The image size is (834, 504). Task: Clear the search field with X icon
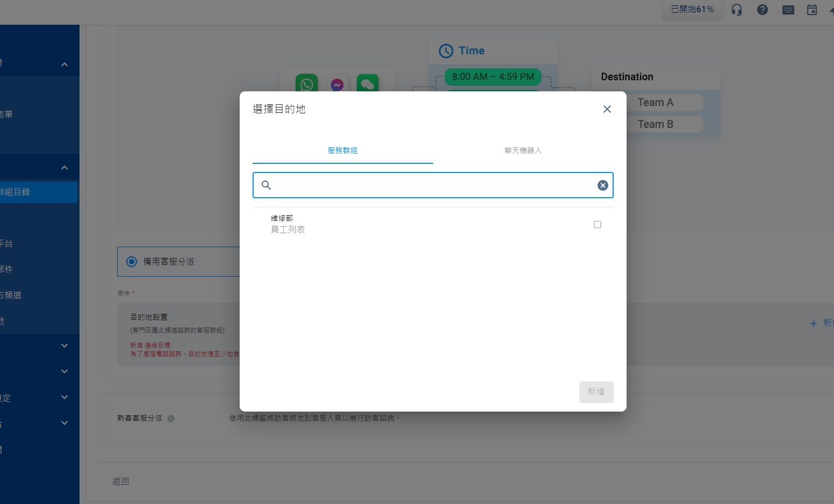(x=602, y=185)
